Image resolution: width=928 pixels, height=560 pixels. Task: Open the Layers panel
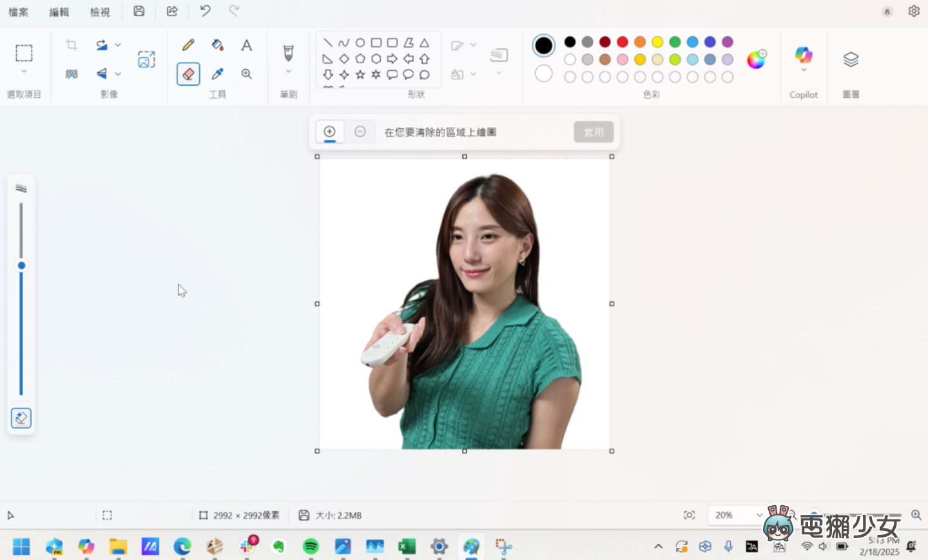pos(851,59)
